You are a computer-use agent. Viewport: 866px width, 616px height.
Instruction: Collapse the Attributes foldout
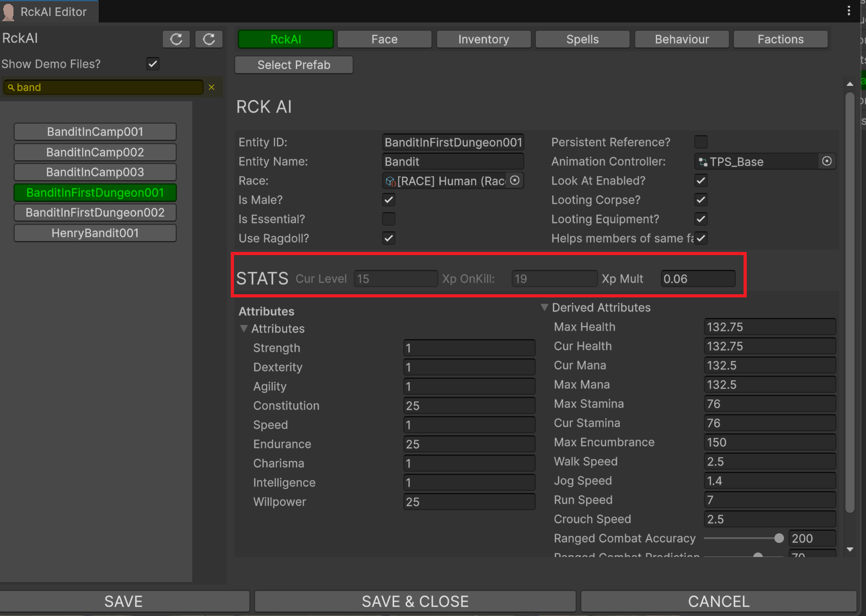[x=244, y=329]
